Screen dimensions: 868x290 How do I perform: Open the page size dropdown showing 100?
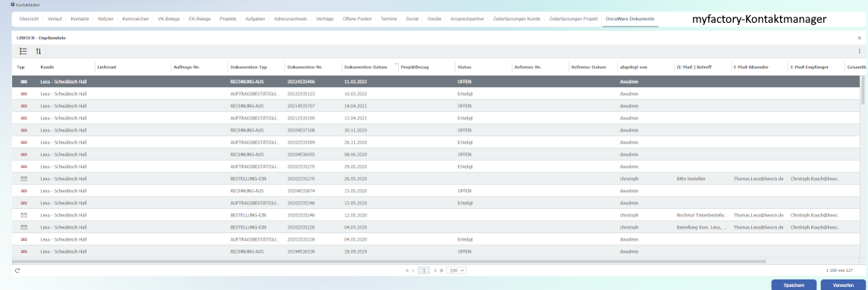click(457, 270)
